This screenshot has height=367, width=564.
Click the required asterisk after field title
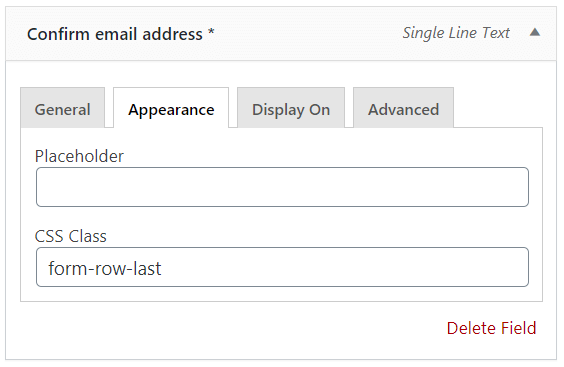pos(211,32)
